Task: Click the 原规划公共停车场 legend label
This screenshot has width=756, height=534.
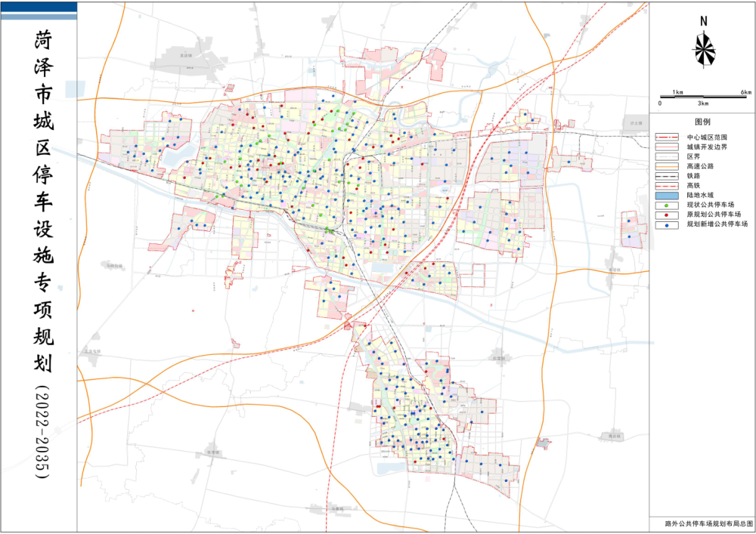Action: click(x=714, y=215)
